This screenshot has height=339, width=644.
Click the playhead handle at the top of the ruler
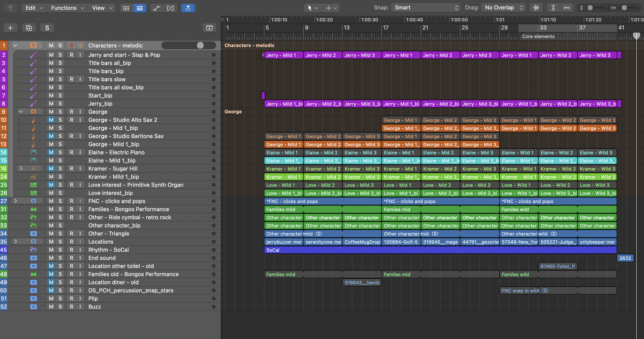click(x=636, y=36)
